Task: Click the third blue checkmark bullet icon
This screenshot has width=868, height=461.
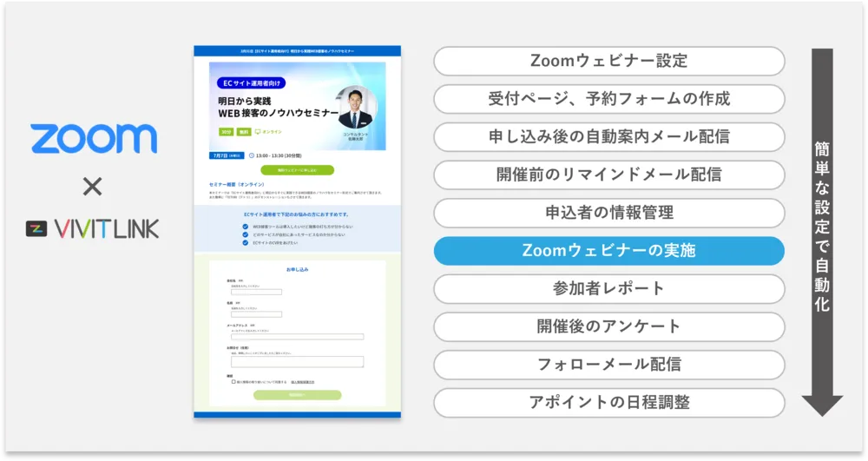Action: point(246,242)
